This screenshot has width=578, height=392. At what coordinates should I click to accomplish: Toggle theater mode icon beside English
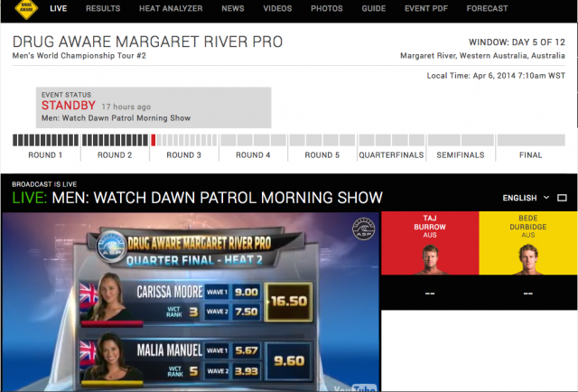pos(562,198)
